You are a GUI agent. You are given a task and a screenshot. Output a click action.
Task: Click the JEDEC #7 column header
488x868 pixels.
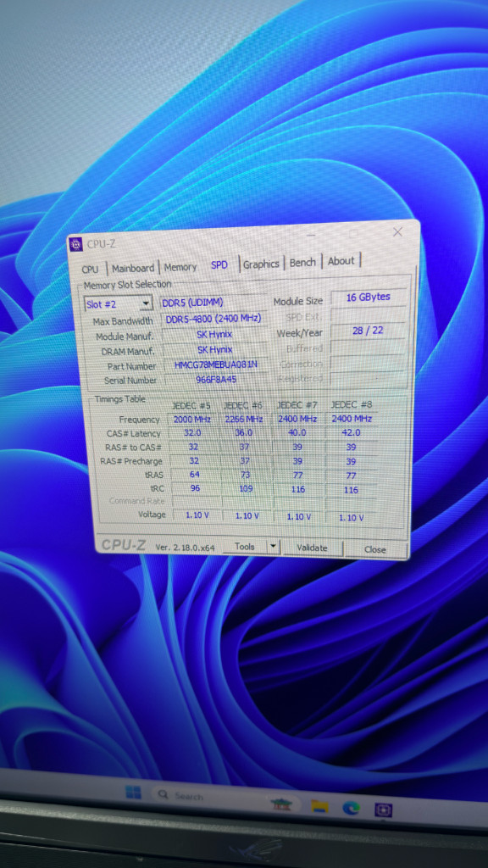[297, 405]
